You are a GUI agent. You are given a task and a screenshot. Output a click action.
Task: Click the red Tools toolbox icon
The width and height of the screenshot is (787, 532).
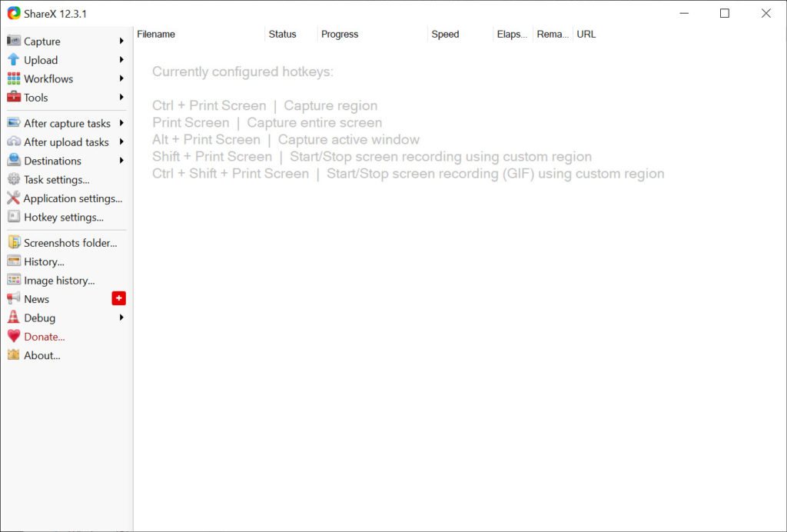tap(14, 97)
